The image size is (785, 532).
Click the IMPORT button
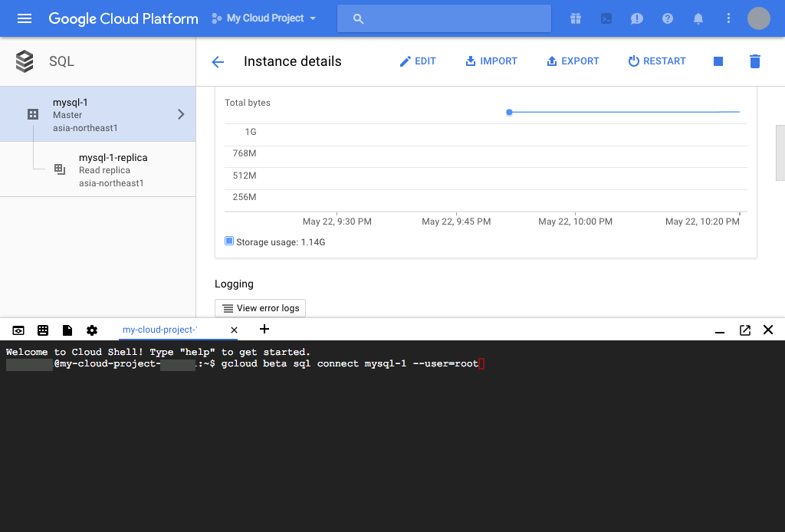coord(491,61)
